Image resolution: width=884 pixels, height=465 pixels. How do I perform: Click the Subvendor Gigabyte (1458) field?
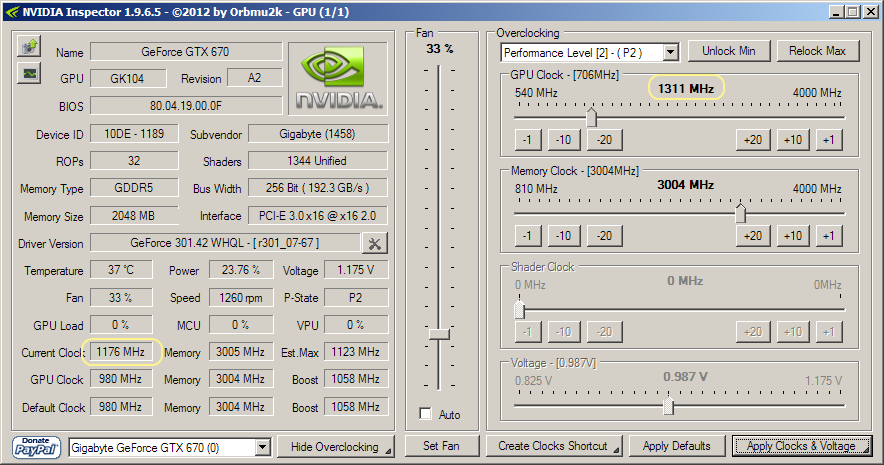tap(318, 134)
